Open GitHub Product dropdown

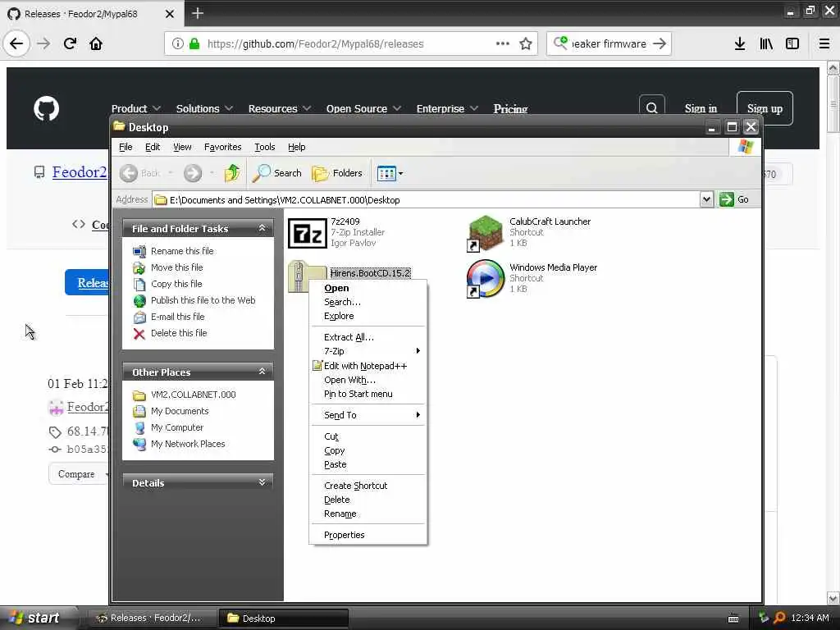click(x=135, y=109)
